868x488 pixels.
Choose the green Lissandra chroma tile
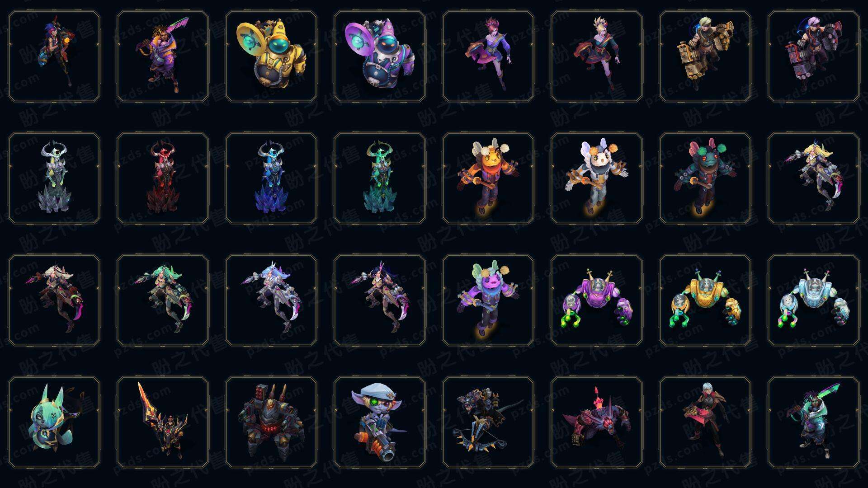coord(380,178)
